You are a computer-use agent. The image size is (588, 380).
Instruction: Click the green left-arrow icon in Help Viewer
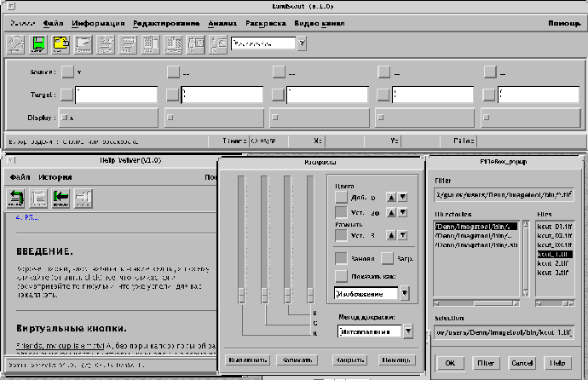click(x=61, y=199)
